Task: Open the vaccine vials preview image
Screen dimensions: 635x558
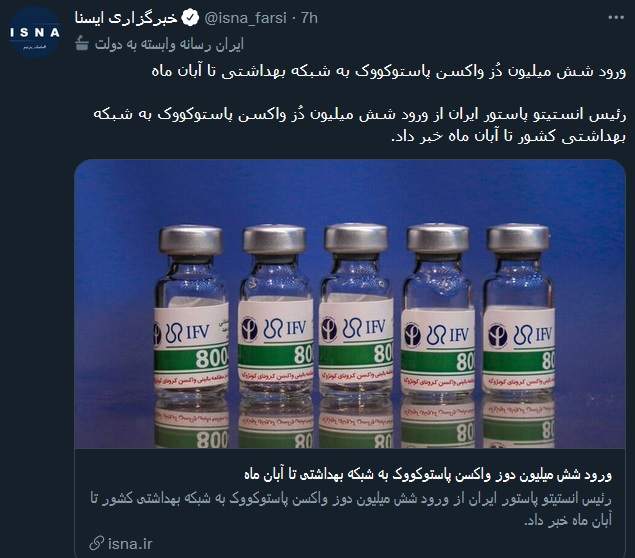Action: (350, 304)
